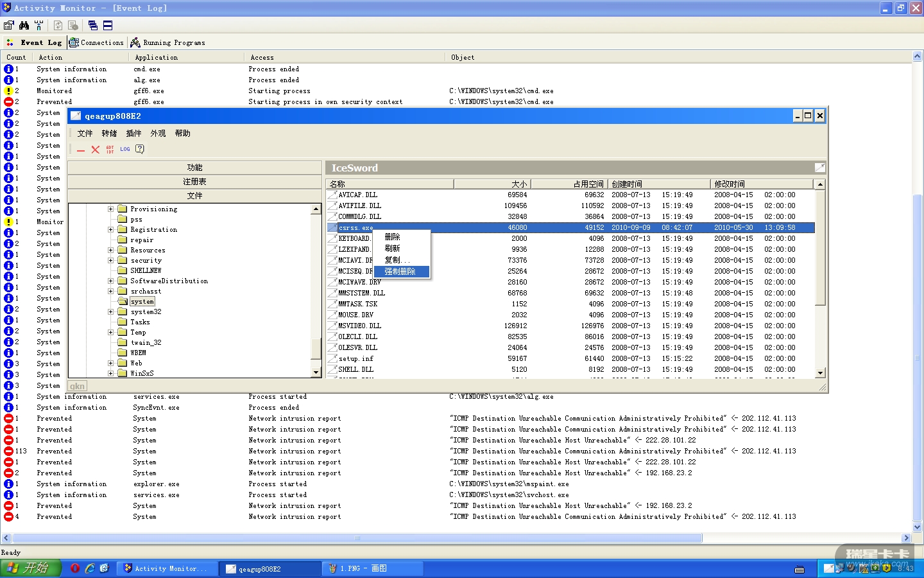Open the 插件 menu
This screenshot has width=924, height=578.
[x=133, y=134]
